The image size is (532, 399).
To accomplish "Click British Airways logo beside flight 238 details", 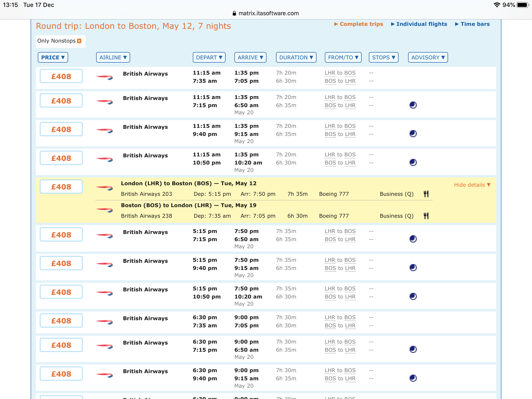I will tap(104, 210).
